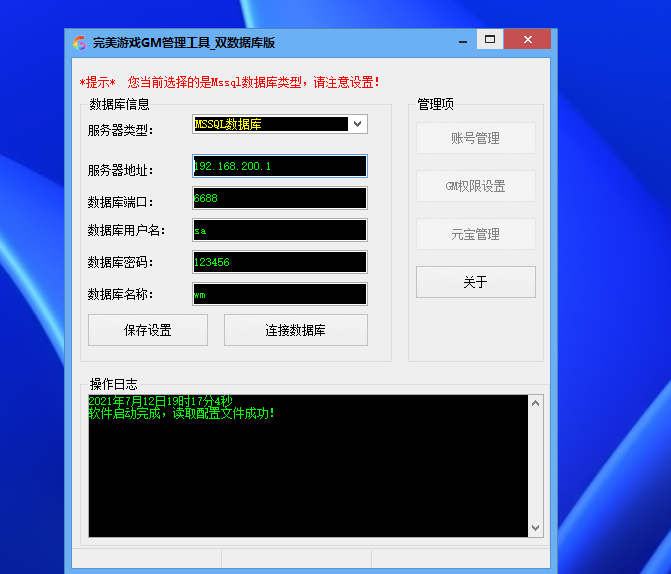Click the 保存设置 button
The image size is (671, 574).
(x=148, y=330)
